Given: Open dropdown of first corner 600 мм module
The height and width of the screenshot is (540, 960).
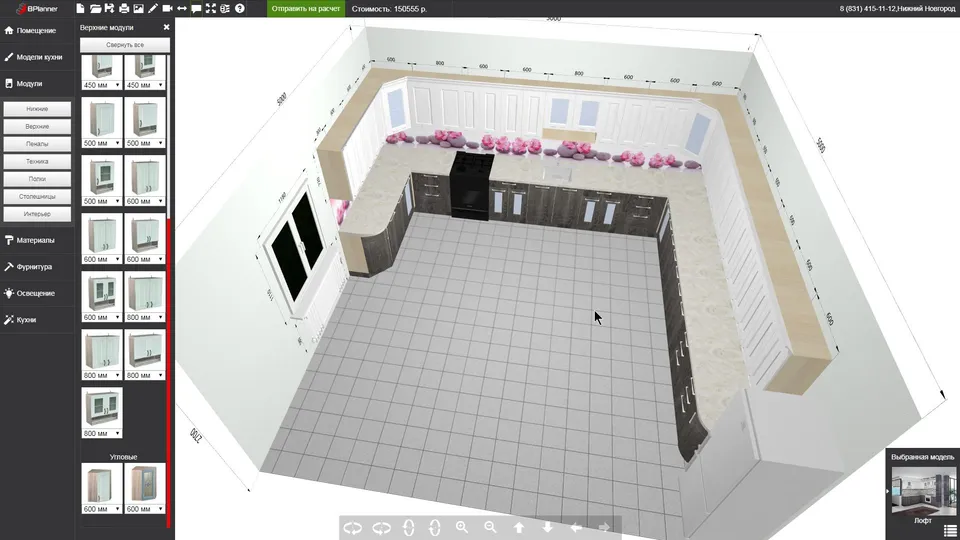Looking at the screenshot, I should (102, 509).
